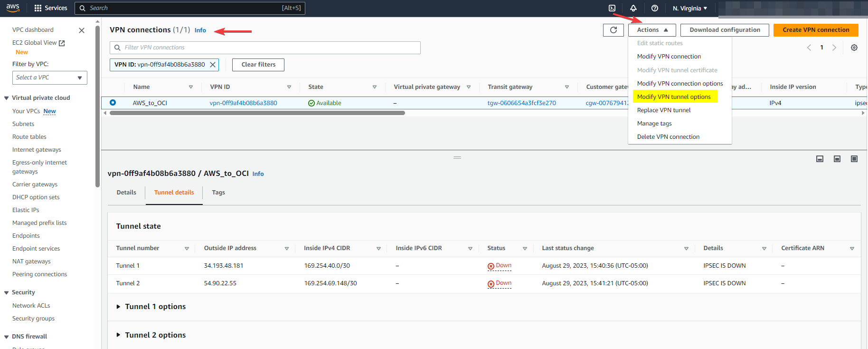Click the help question mark icon

655,8
